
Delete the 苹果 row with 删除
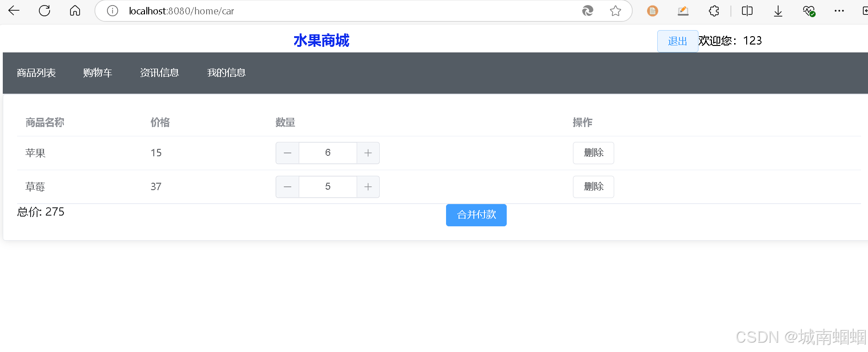tap(593, 153)
